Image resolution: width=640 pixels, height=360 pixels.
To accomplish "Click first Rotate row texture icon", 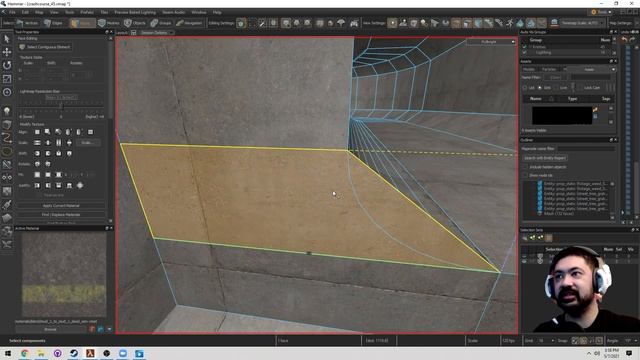I will click(x=37, y=164).
